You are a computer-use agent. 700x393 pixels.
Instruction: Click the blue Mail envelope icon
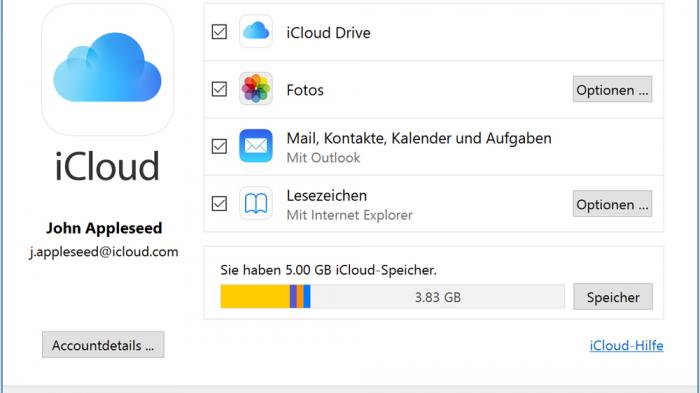pyautogui.click(x=256, y=146)
